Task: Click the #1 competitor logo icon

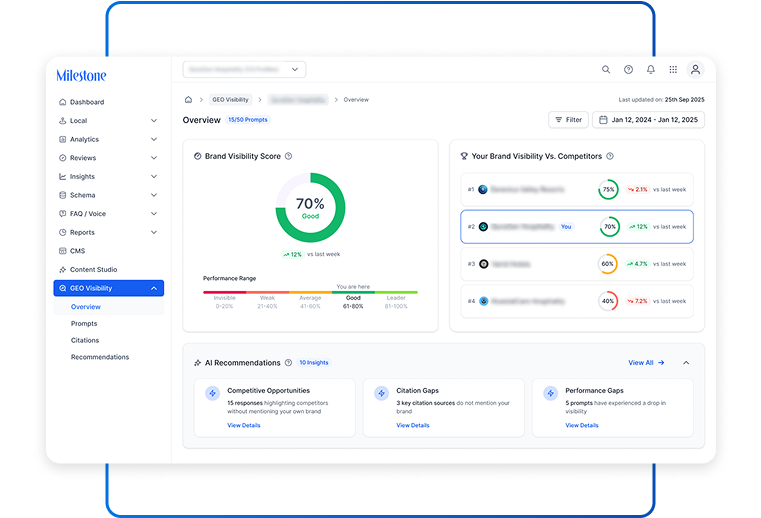Action: (483, 189)
